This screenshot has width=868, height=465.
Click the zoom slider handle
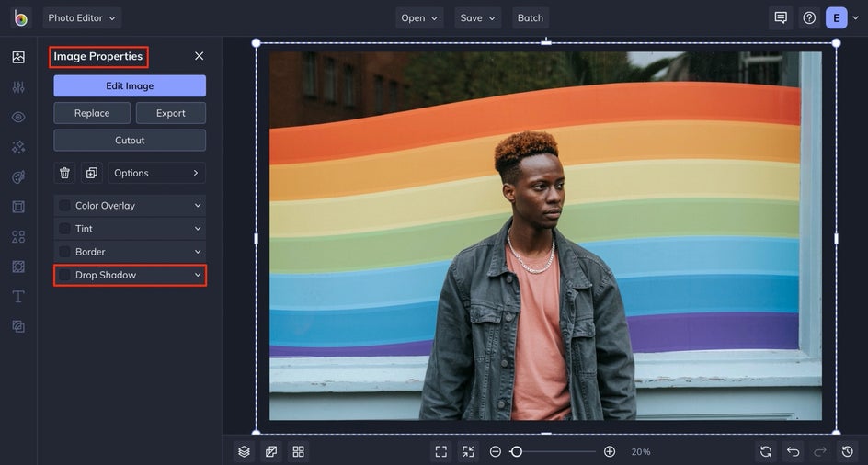(517, 451)
